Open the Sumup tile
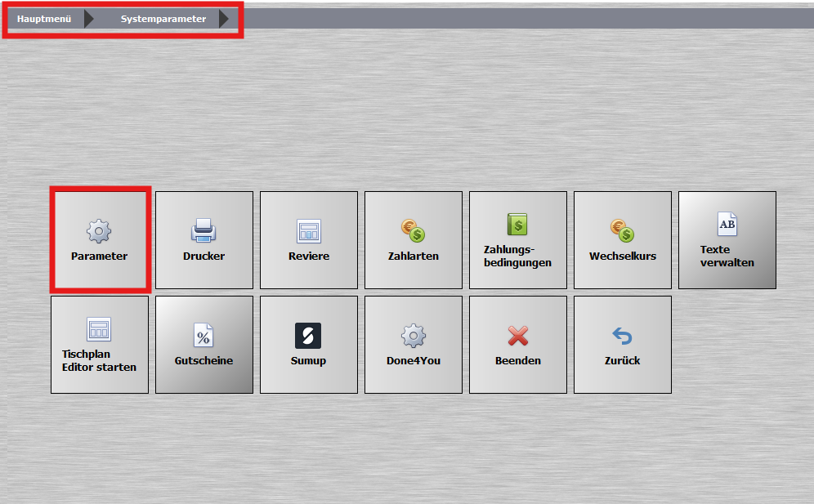 click(x=309, y=345)
